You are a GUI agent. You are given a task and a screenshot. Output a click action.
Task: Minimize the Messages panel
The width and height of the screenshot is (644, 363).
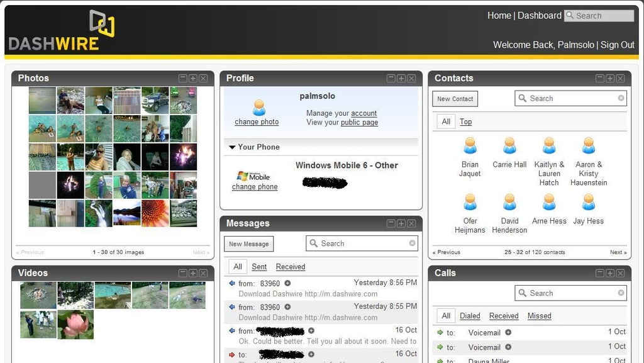pos(391,223)
